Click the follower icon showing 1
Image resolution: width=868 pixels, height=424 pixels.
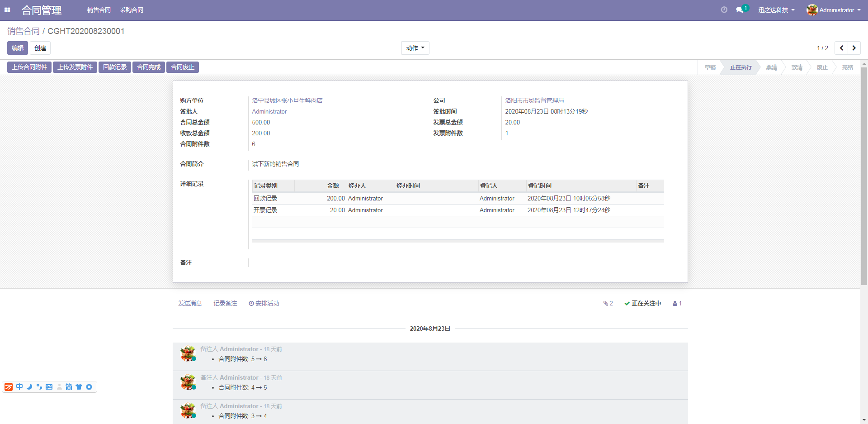pyautogui.click(x=676, y=303)
